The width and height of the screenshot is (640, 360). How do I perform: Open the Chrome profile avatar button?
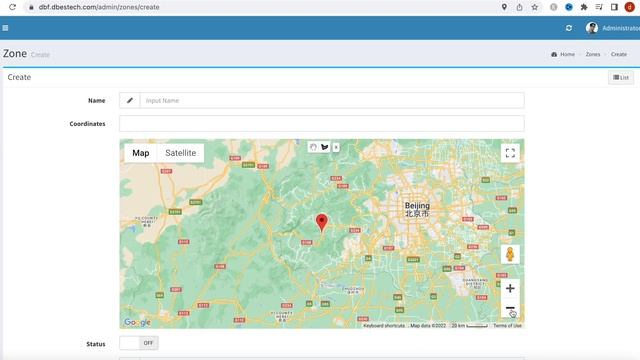tap(629, 7)
